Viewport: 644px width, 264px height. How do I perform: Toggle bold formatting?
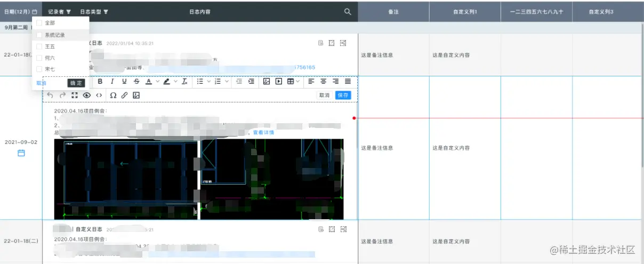pyautogui.click(x=100, y=82)
